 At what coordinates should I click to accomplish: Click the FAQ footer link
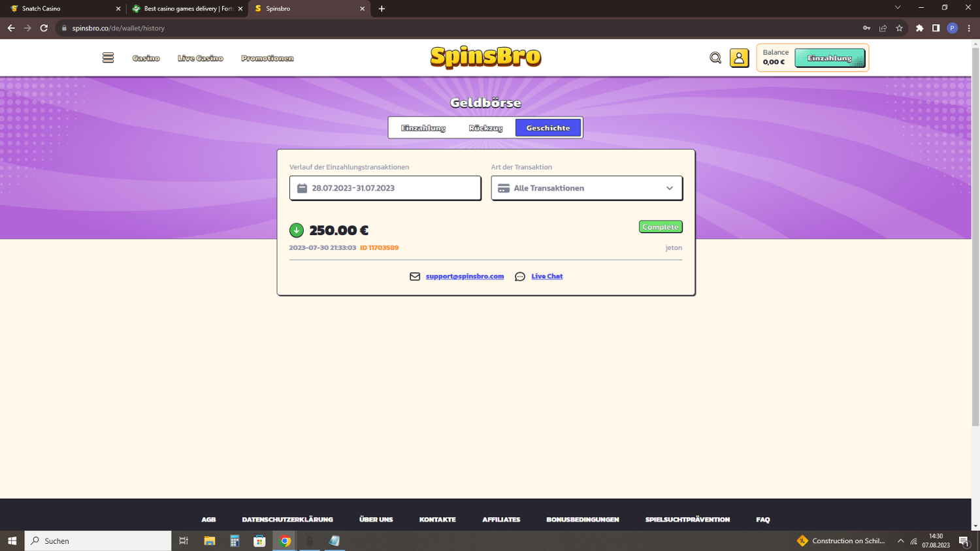click(762, 519)
